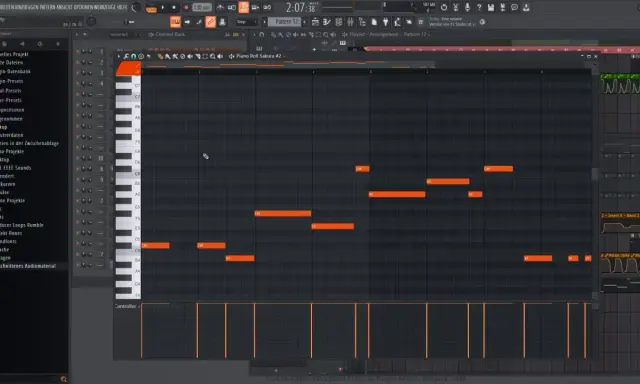Click the playlist magnet snap icon
The image size is (640, 384).
(262, 35)
